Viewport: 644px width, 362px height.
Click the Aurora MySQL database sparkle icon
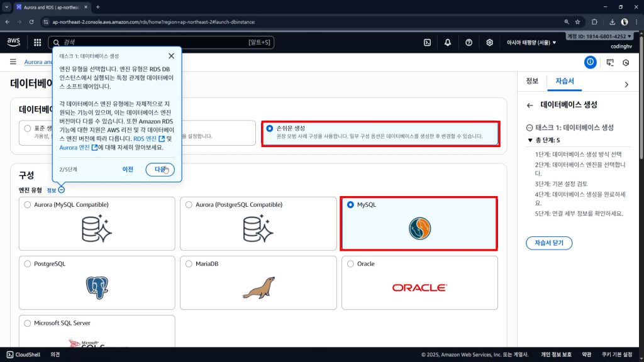coord(96,229)
